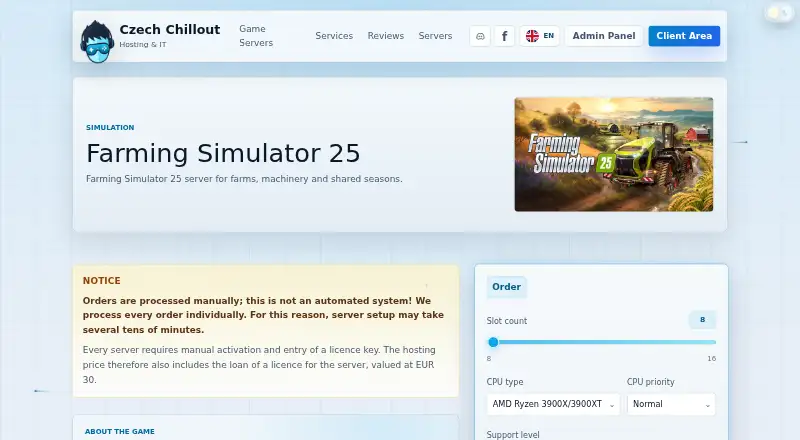Click the server description under the heading
The height and width of the screenshot is (440, 800).
tap(244, 179)
